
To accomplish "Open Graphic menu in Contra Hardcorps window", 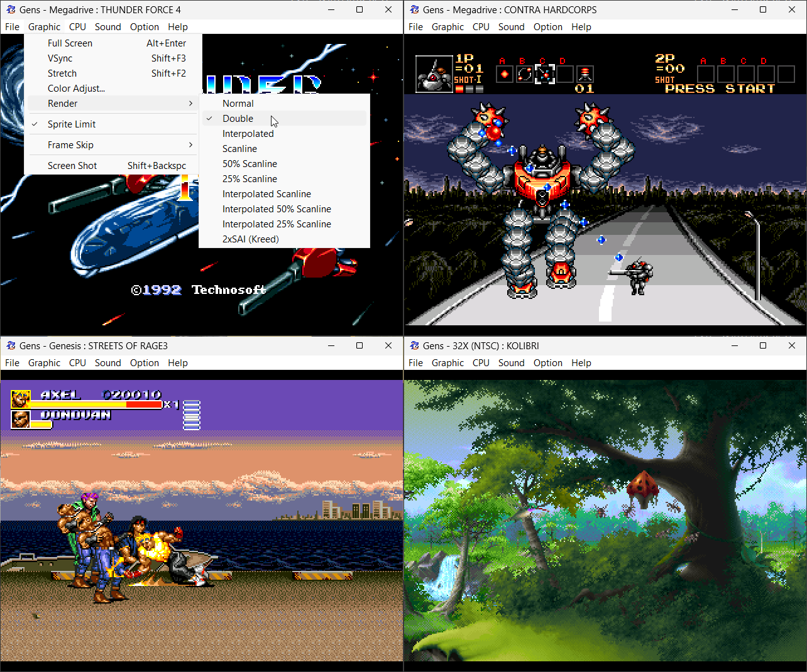I will 447,26.
